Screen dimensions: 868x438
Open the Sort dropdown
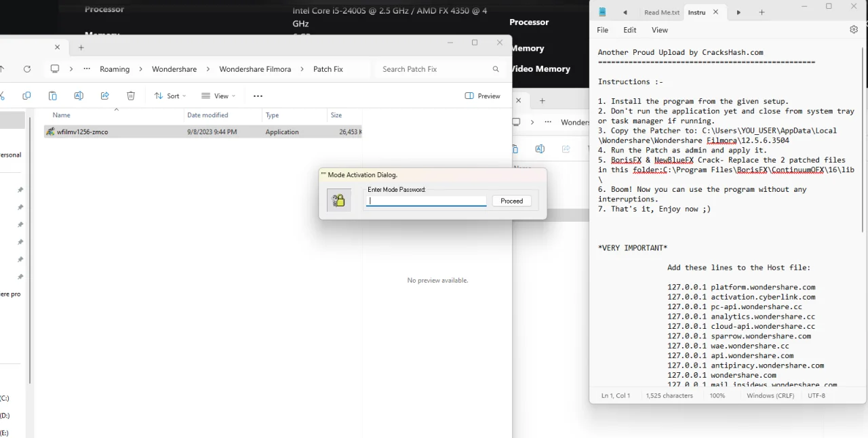(x=170, y=96)
